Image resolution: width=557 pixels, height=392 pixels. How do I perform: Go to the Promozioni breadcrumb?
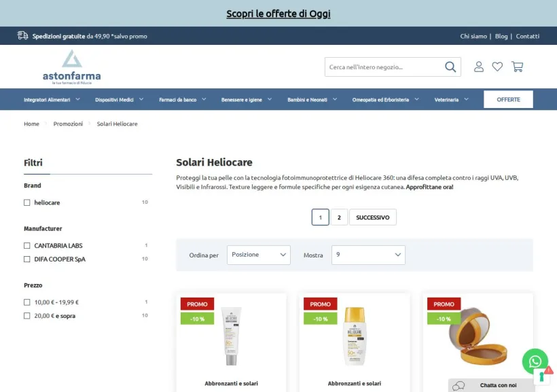tap(68, 124)
